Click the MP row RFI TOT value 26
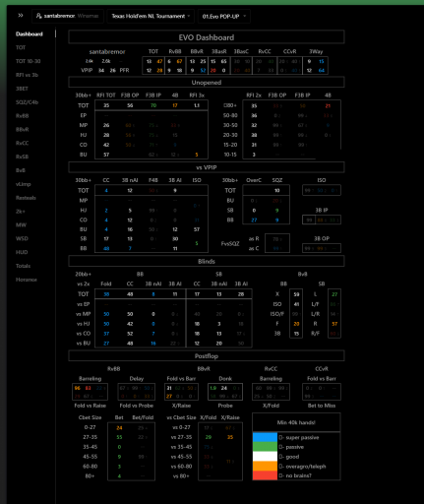Screen dimensions: 424x504 [x=106, y=125]
